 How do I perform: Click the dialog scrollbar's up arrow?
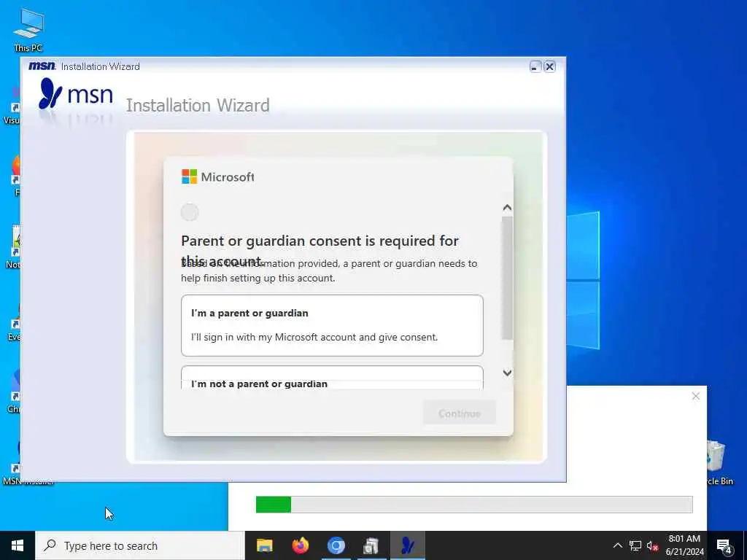pyautogui.click(x=508, y=208)
